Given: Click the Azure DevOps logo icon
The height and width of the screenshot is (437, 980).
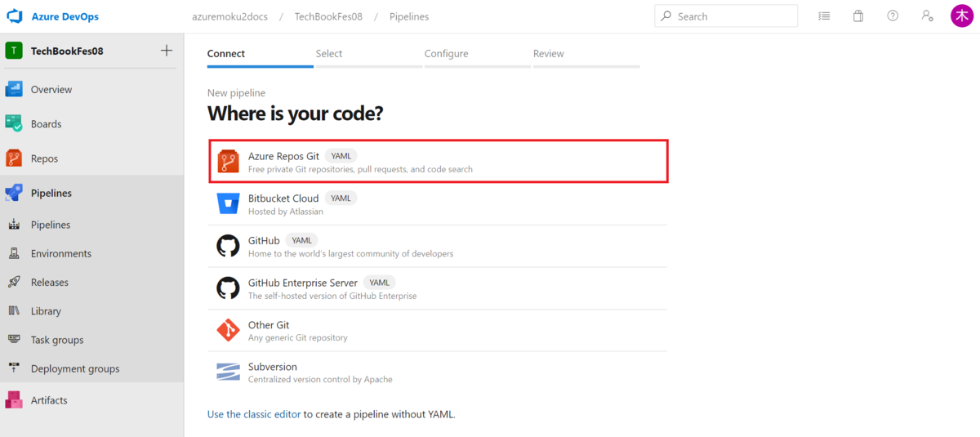Looking at the screenshot, I should 15,16.
